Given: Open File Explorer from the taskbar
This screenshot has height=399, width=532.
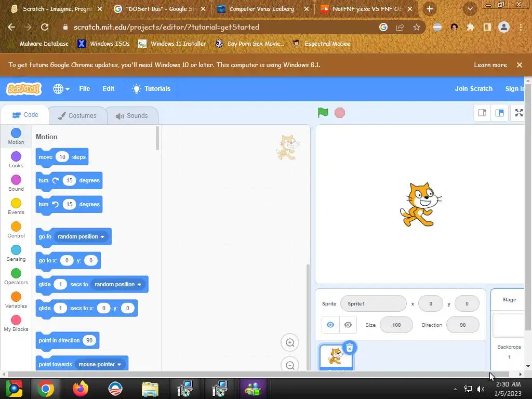Looking at the screenshot, I should click(150, 389).
